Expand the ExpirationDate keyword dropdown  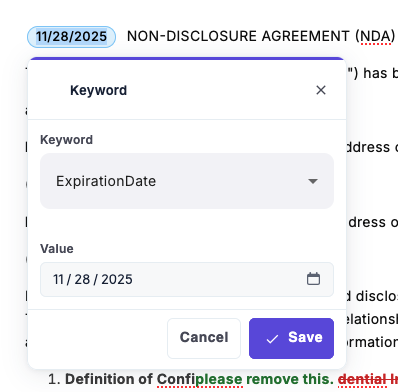187,181
